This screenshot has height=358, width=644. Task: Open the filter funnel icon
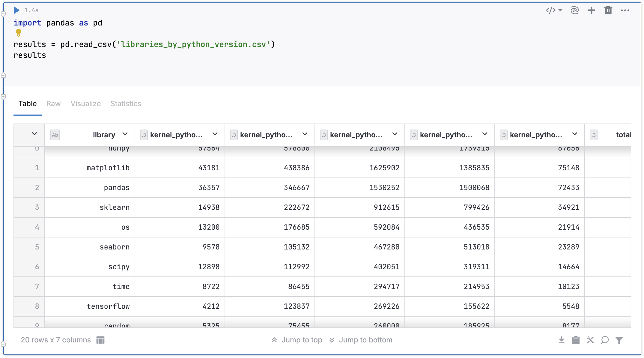pos(619,340)
